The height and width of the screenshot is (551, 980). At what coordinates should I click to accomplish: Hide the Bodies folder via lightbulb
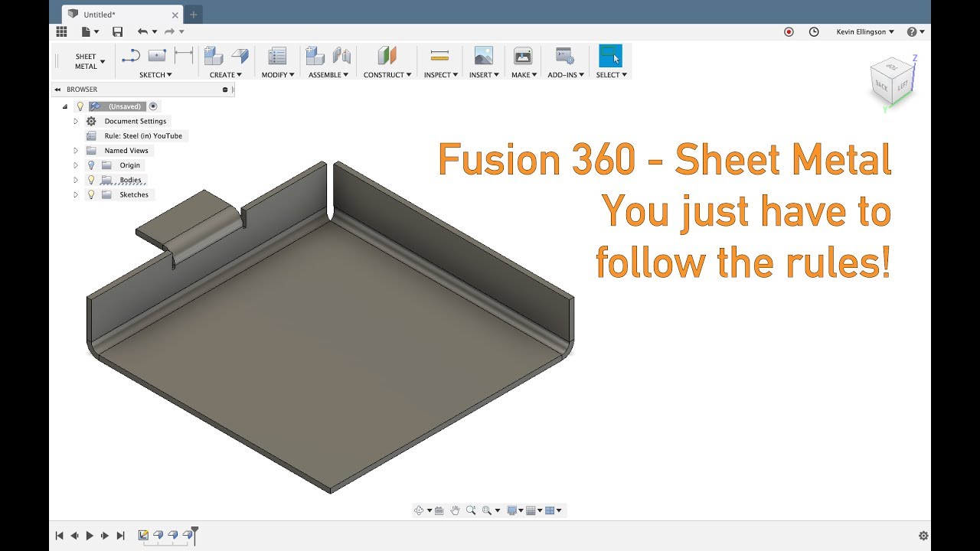91,180
